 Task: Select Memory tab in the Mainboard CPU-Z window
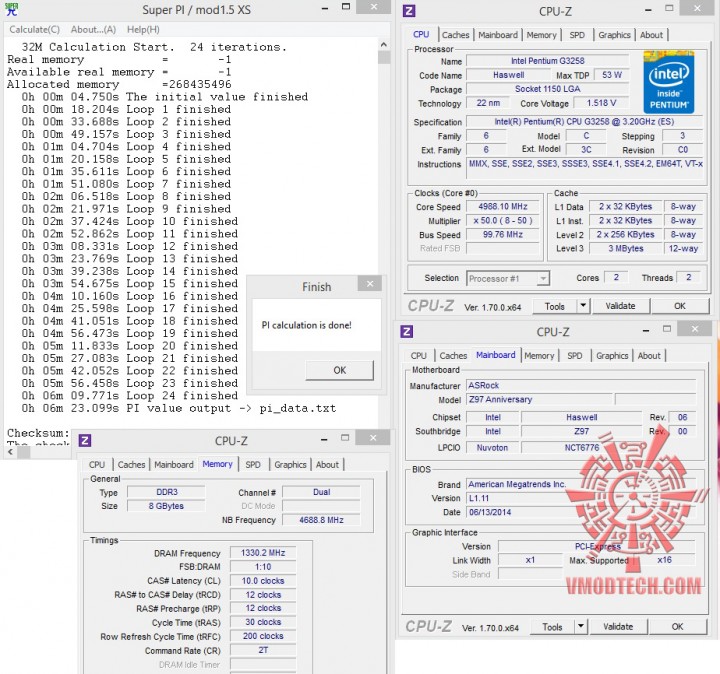coord(539,356)
